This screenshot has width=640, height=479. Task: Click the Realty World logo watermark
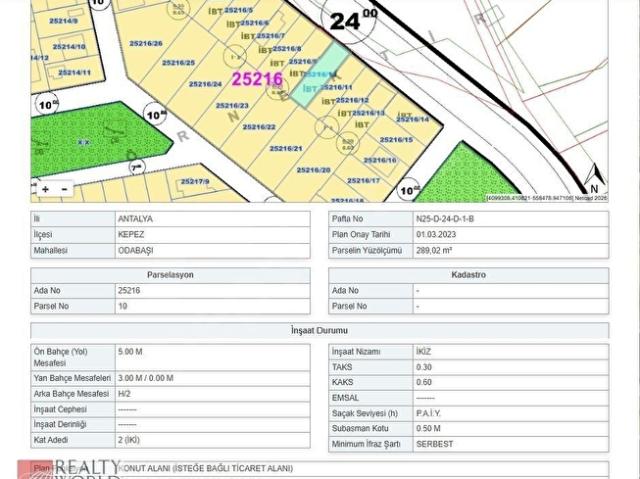coord(69,469)
